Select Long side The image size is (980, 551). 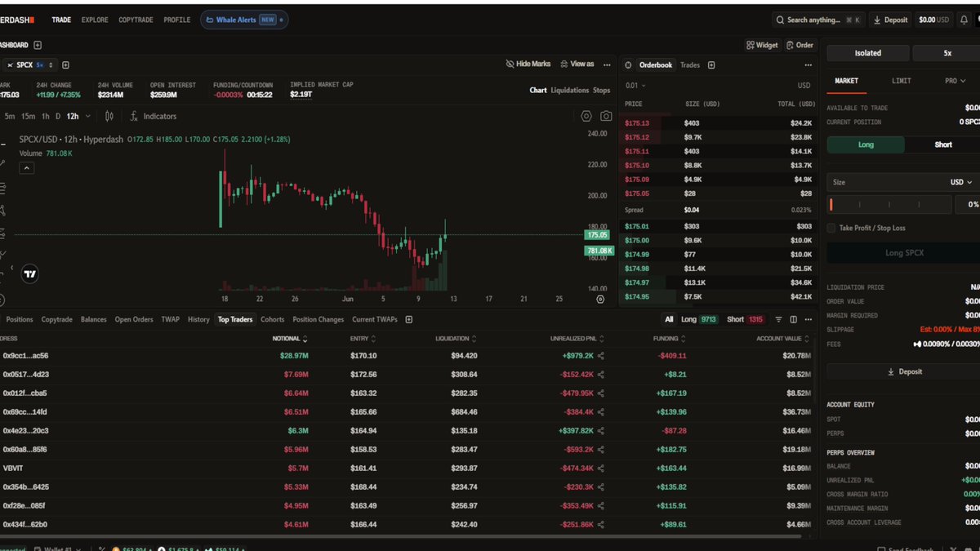866,144
